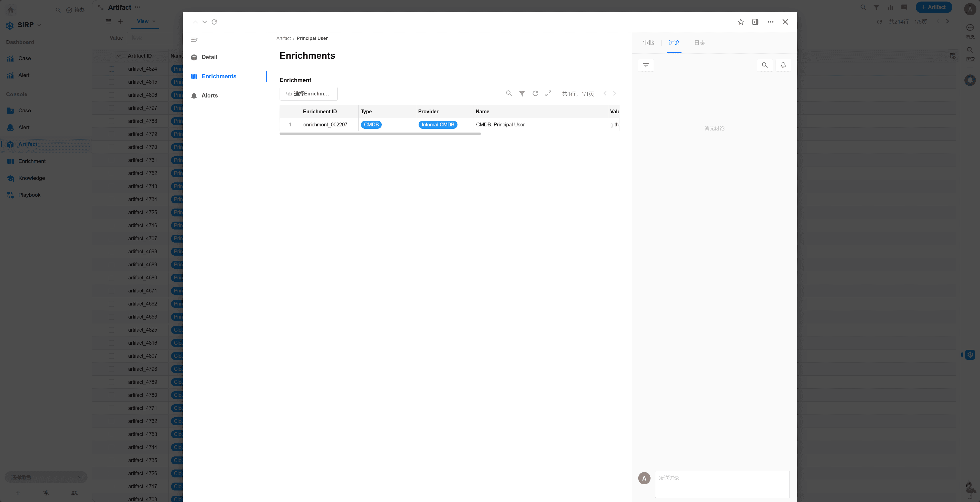Viewport: 980px width, 502px height.
Task: Open Knowledge in the sidebar
Action: point(46,178)
